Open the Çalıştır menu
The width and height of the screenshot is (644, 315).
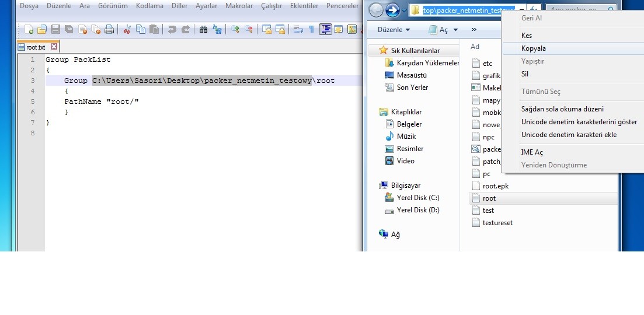[x=271, y=6]
